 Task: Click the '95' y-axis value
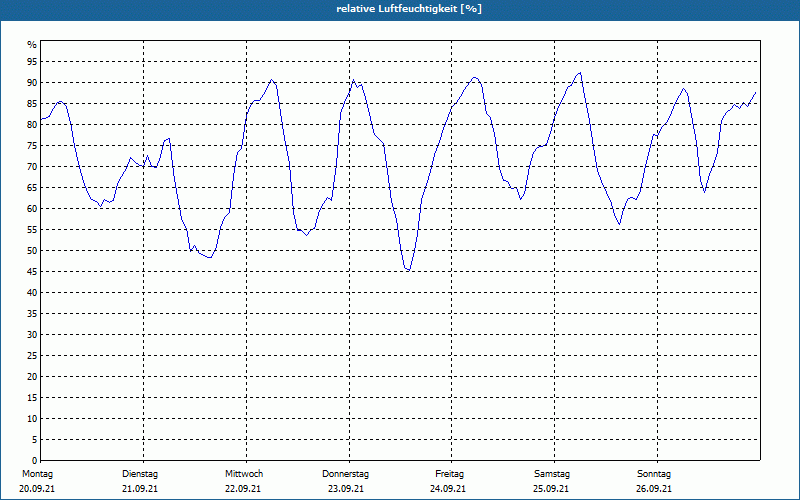tap(32, 62)
